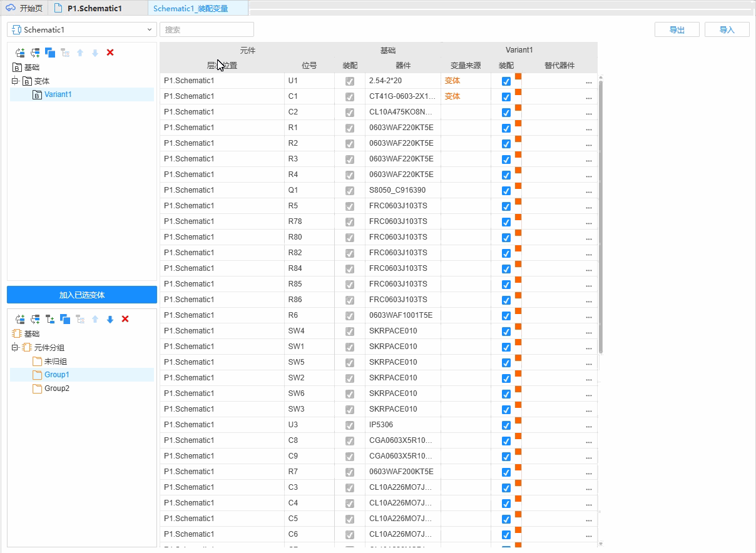Collapse the 元件分组 tree node
756x553 pixels.
pos(15,348)
